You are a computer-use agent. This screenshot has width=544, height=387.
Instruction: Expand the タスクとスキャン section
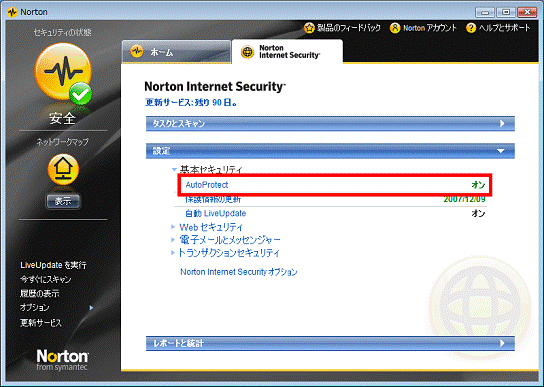tap(330, 124)
